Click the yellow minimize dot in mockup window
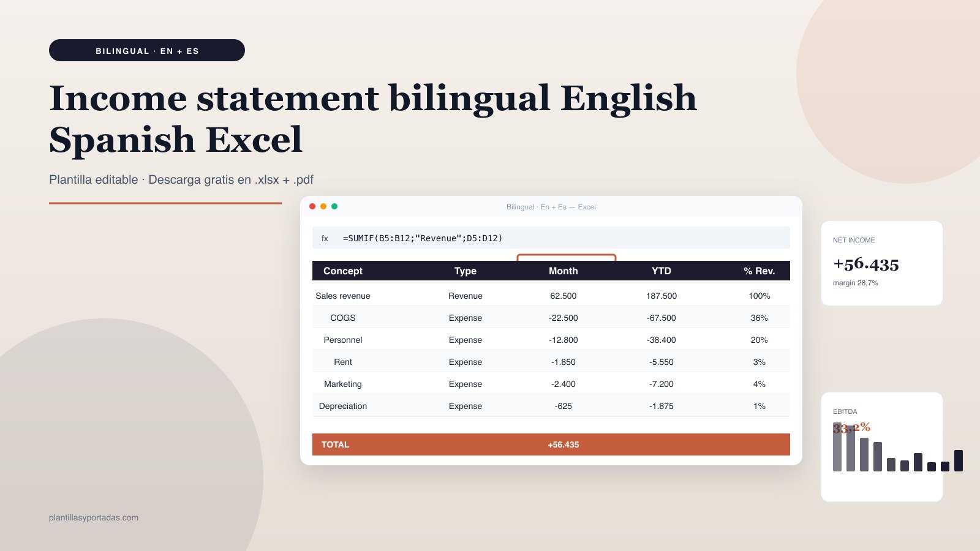The height and width of the screenshot is (551, 980). pos(323,206)
